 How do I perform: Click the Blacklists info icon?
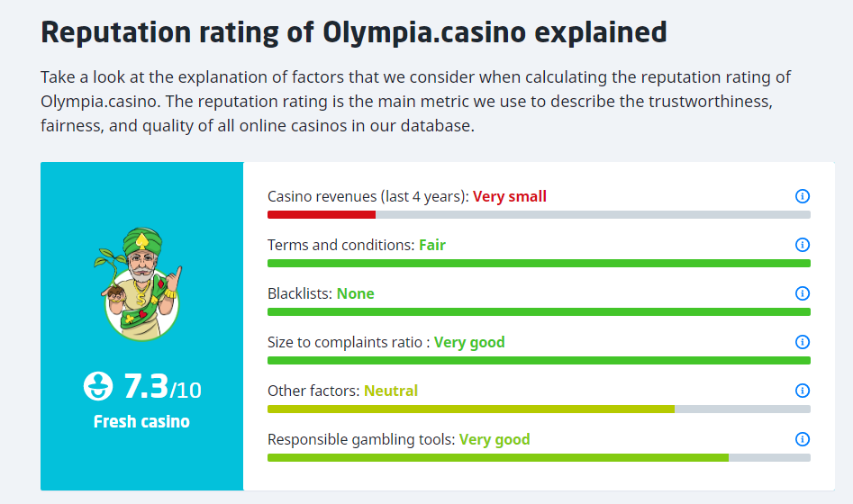(x=803, y=293)
